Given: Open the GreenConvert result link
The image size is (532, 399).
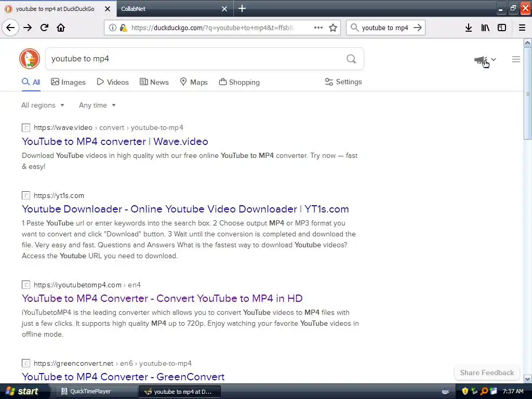Looking at the screenshot, I should [x=123, y=377].
